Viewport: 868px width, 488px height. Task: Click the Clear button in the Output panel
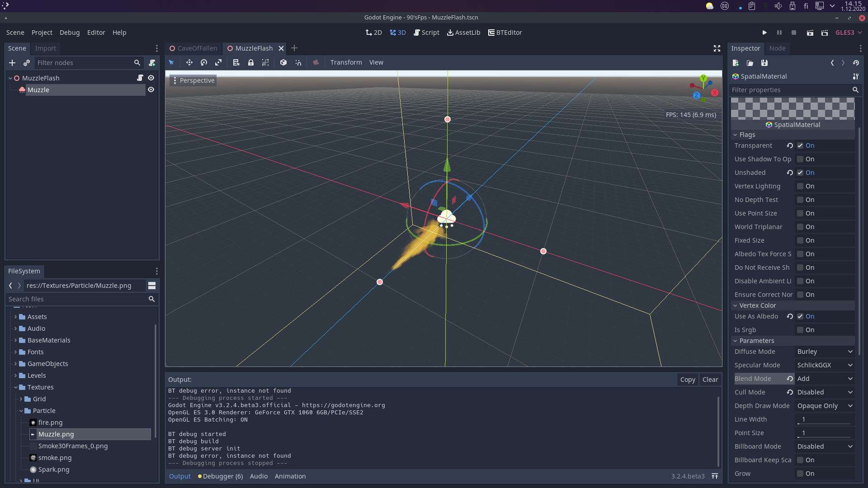pyautogui.click(x=710, y=380)
